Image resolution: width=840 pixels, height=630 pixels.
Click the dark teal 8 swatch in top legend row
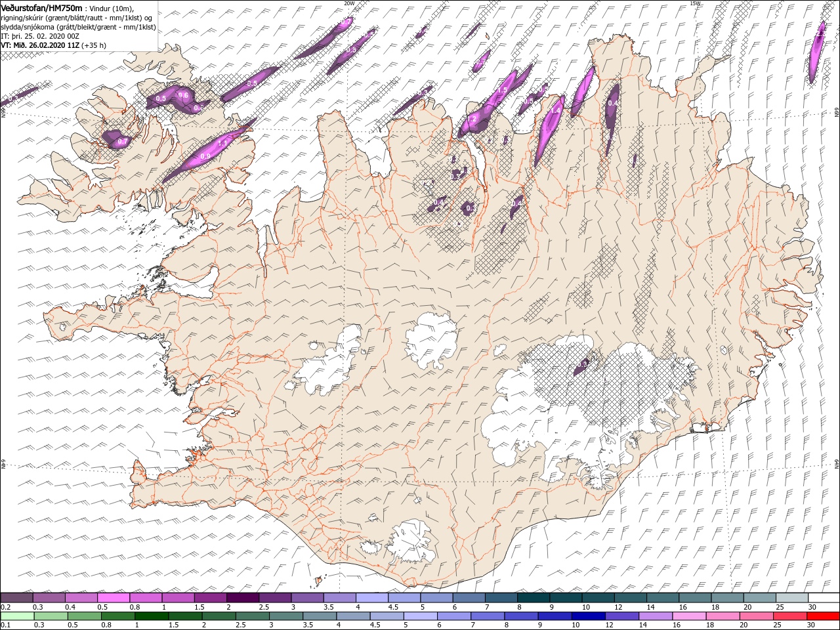coord(533,598)
